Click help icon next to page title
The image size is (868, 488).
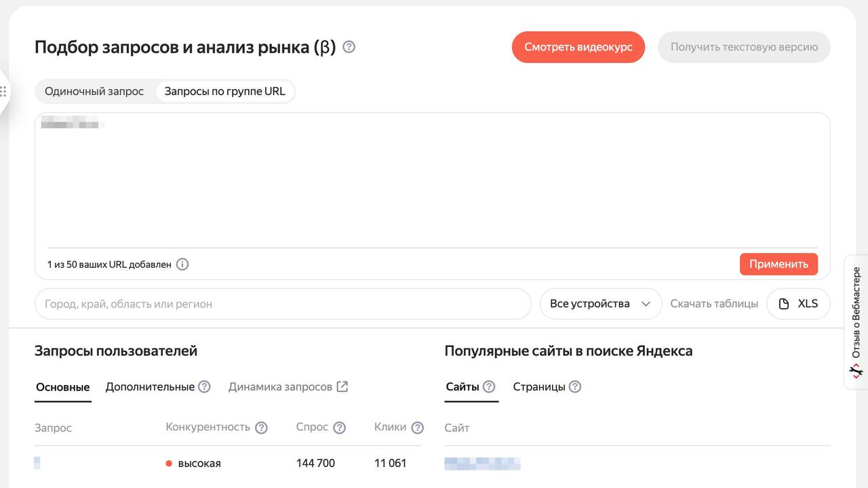click(x=349, y=47)
